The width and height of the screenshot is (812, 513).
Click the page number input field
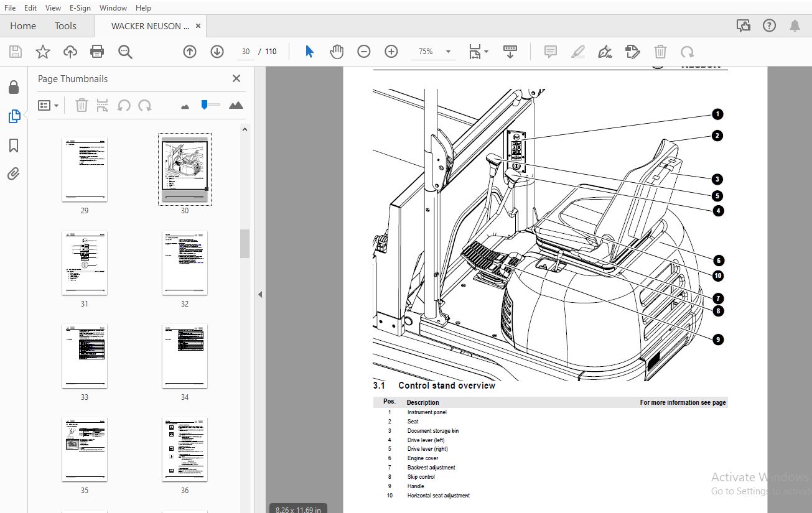[246, 52]
